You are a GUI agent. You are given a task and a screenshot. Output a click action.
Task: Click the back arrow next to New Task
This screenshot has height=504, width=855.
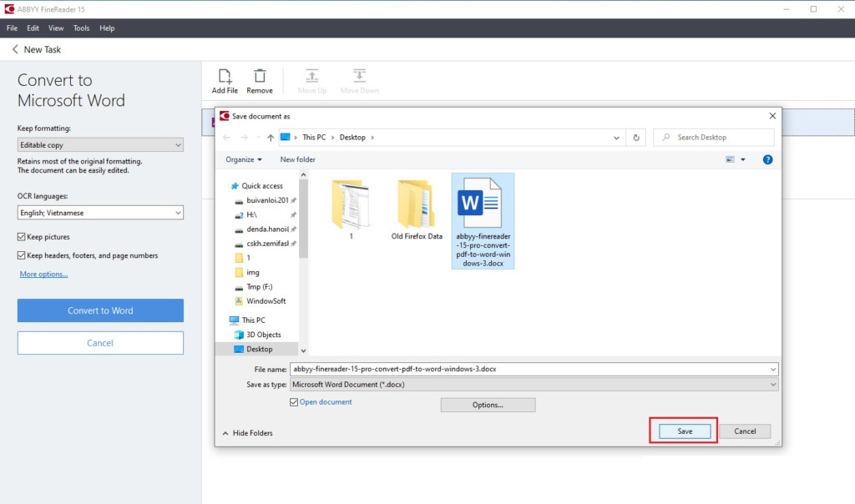(14, 50)
